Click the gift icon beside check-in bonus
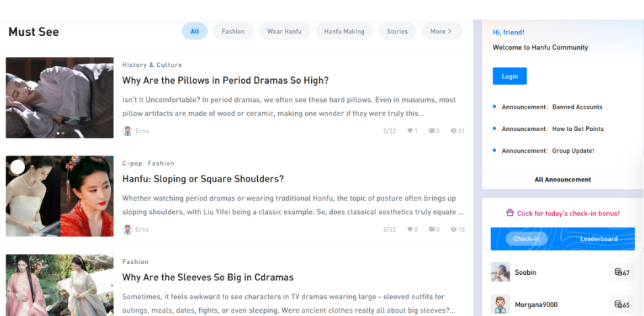The image size is (644, 316). (x=510, y=213)
